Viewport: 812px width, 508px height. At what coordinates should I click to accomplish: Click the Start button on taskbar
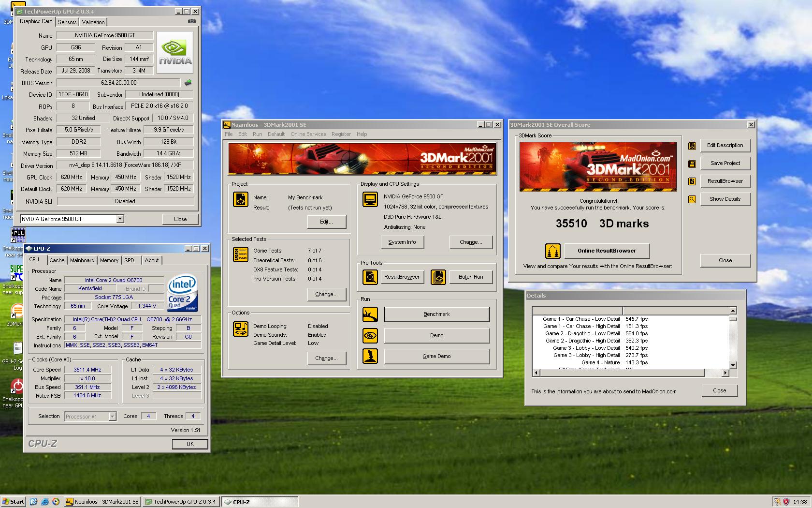(14, 502)
